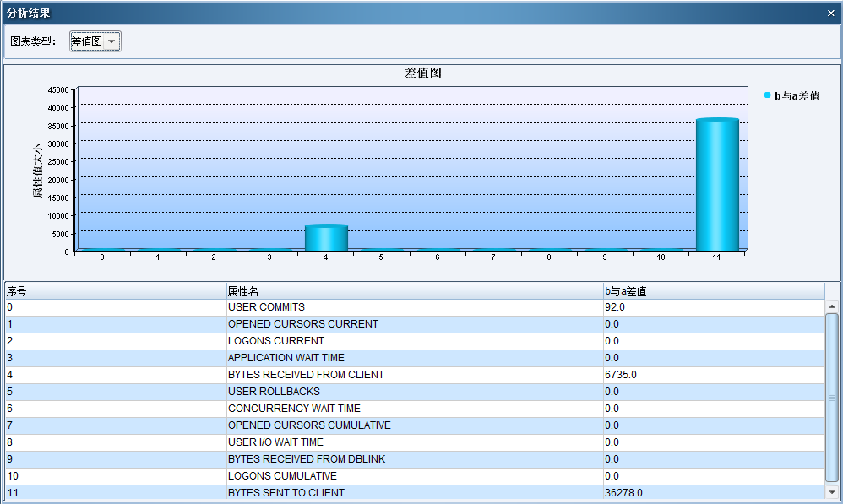Click the chart bar at index 4
Viewport: 843px width, 504px height.
point(326,238)
